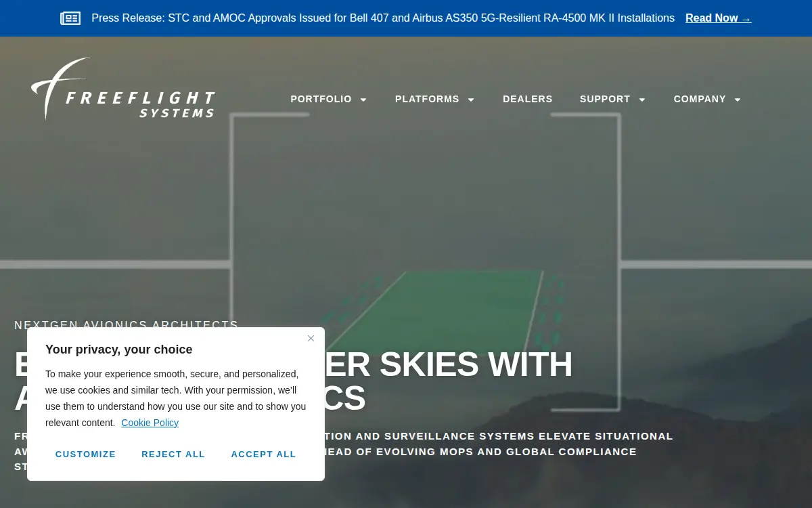Expand the Support dropdown arrow
The width and height of the screenshot is (812, 508).
pyautogui.click(x=642, y=100)
